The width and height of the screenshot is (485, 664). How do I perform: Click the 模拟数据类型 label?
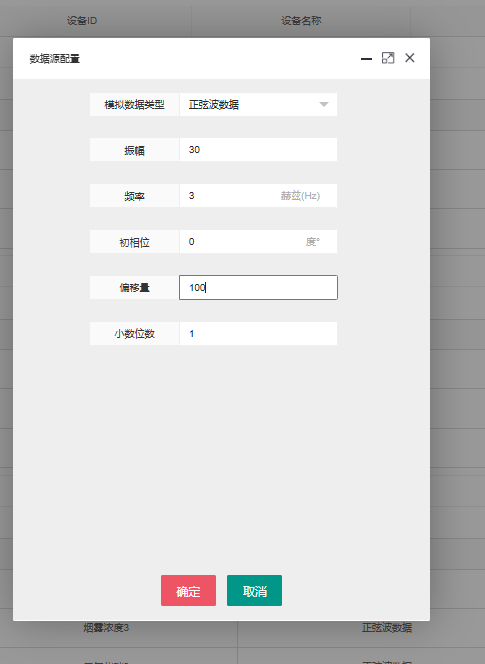134,105
